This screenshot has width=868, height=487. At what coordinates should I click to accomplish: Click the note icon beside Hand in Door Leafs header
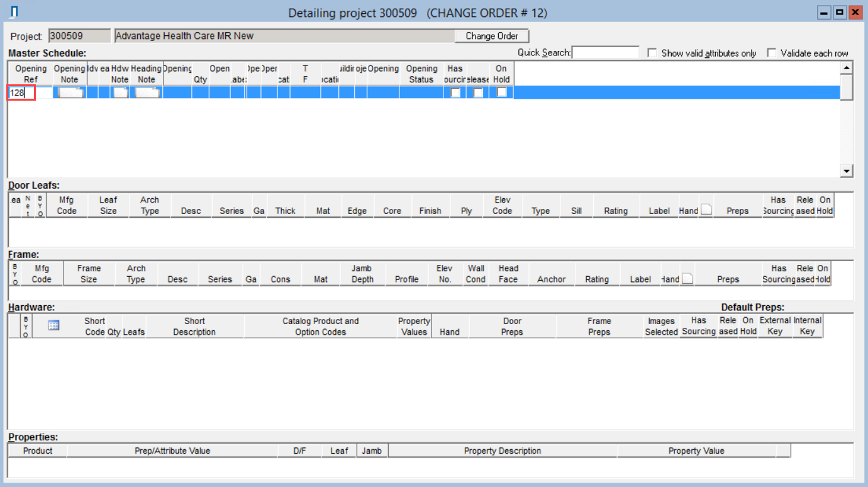coord(706,210)
